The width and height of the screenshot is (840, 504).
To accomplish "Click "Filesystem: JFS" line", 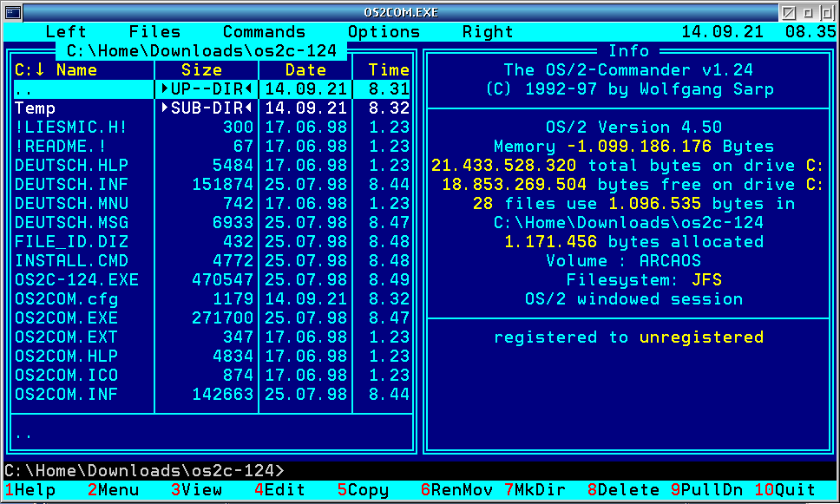I will (x=644, y=280).
